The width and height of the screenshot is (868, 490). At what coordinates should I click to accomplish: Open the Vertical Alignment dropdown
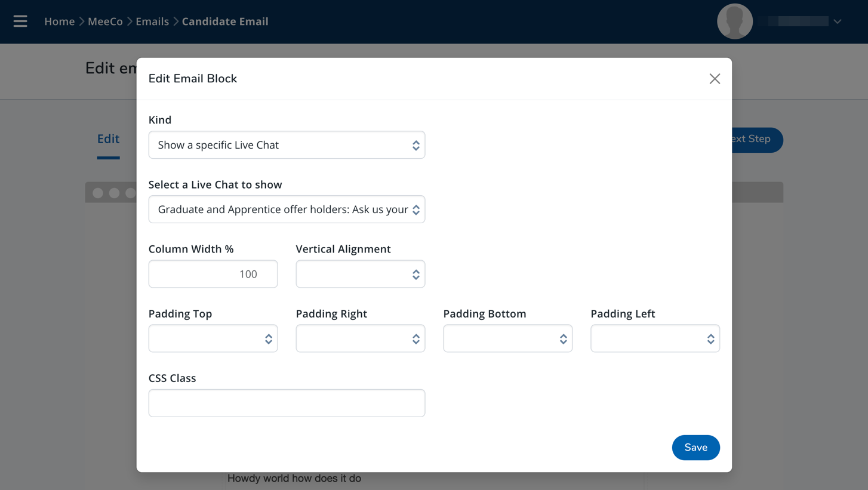click(360, 274)
